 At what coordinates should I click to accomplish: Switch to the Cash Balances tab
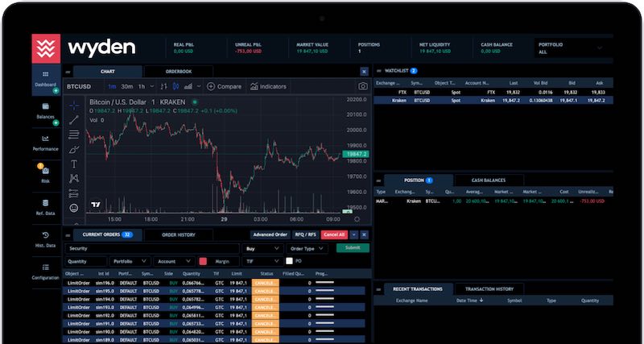click(489, 180)
